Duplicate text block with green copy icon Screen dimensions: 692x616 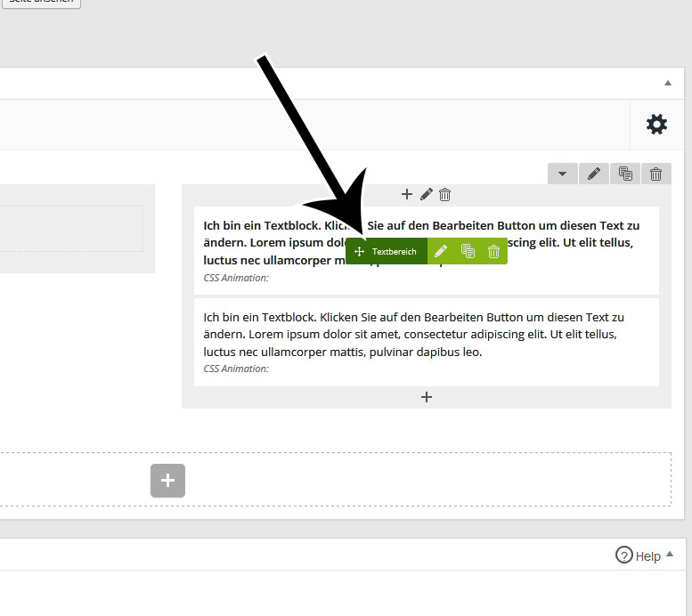468,252
